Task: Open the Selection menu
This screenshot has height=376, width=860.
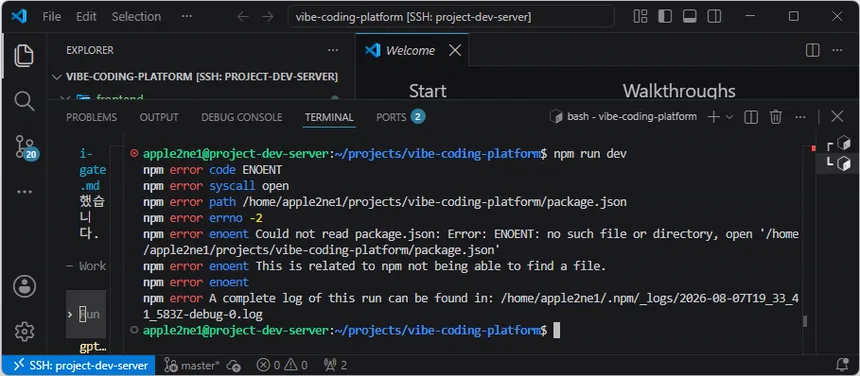Action: point(136,16)
